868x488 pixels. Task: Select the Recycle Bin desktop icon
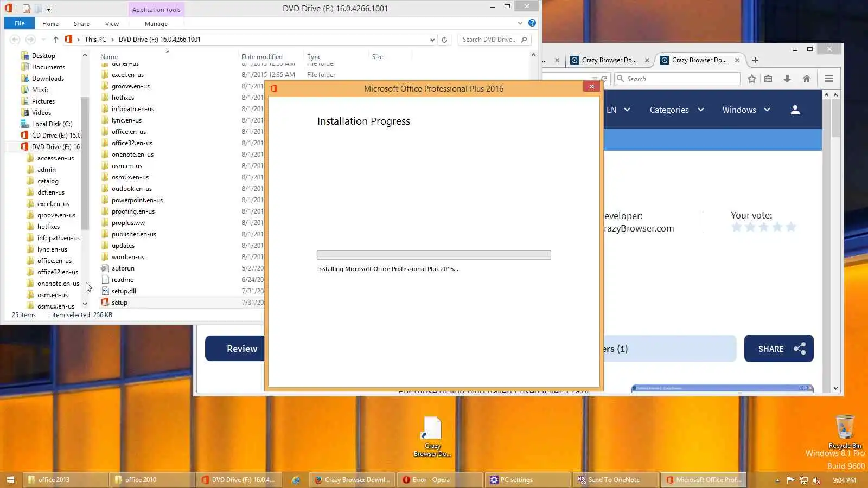pos(845,432)
